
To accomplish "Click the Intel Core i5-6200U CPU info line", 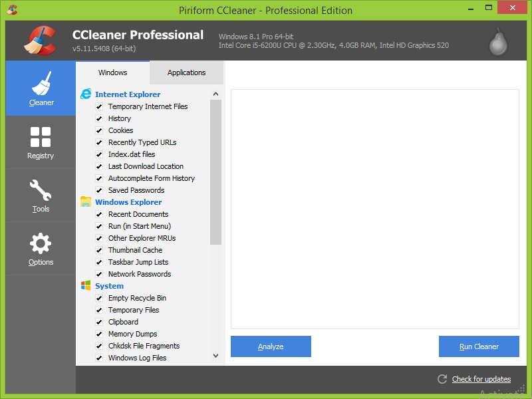I will click(334, 45).
